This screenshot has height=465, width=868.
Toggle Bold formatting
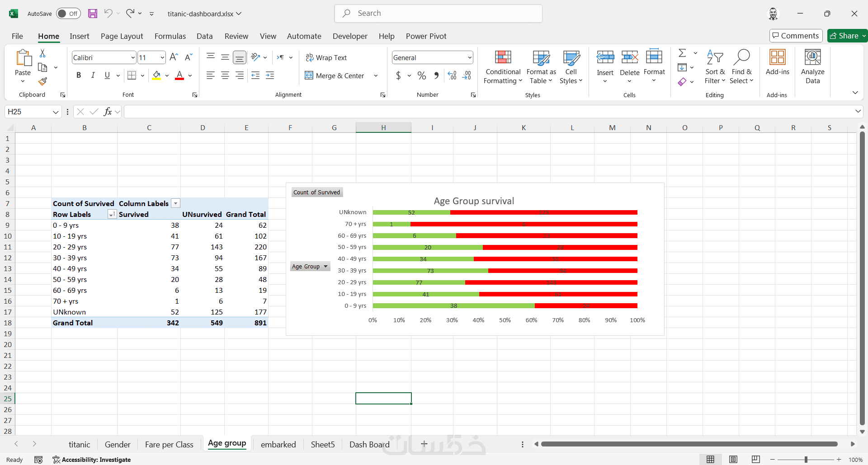[x=79, y=75]
